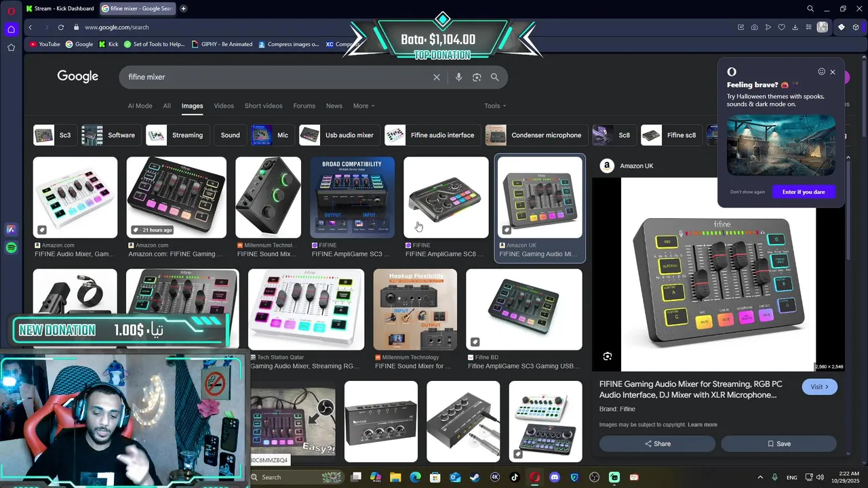Open Opera easy setup sliders icon
Screen dimensions: 868x488
pyautogui.click(x=808, y=27)
